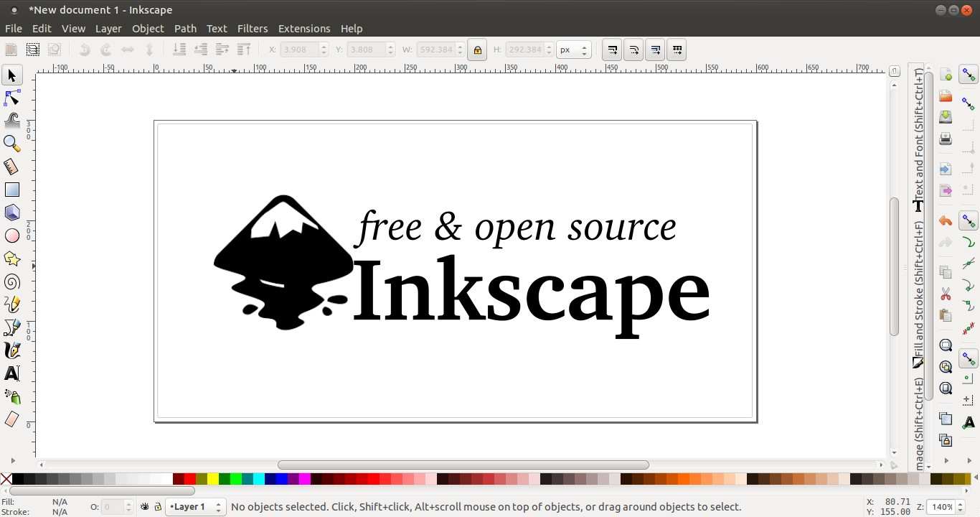Open the Edit menu
The height and width of the screenshot is (517, 980).
[x=42, y=29]
